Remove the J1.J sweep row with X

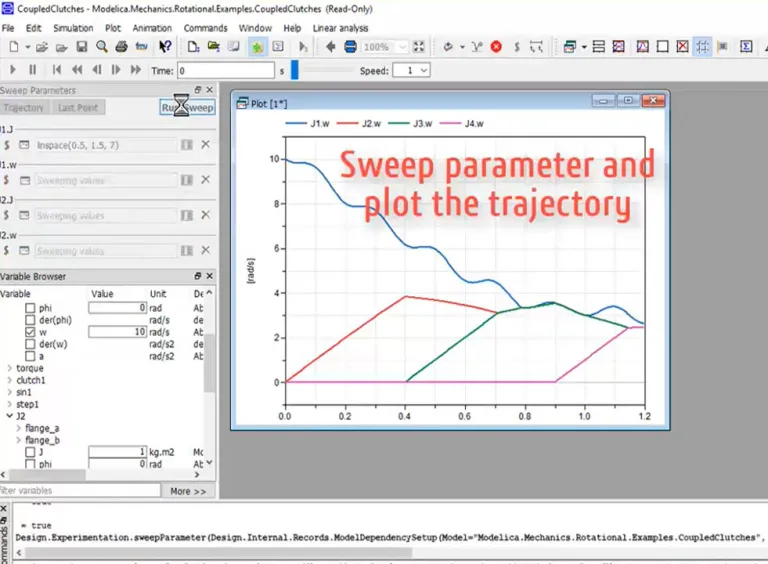point(206,144)
